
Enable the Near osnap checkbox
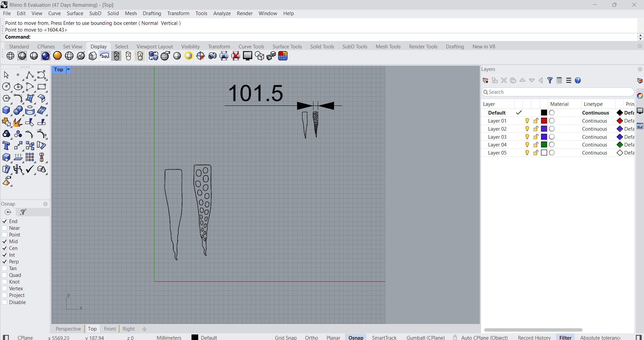5,228
